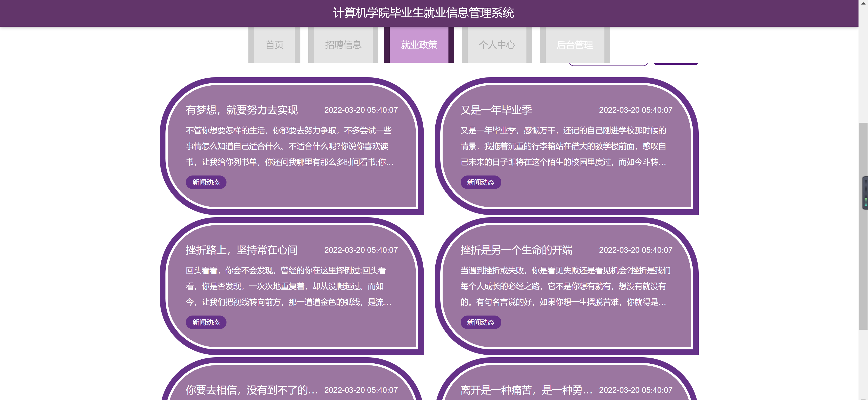Go to the 个人中心 tab
Viewport: 868px width, 400px height.
click(x=497, y=45)
